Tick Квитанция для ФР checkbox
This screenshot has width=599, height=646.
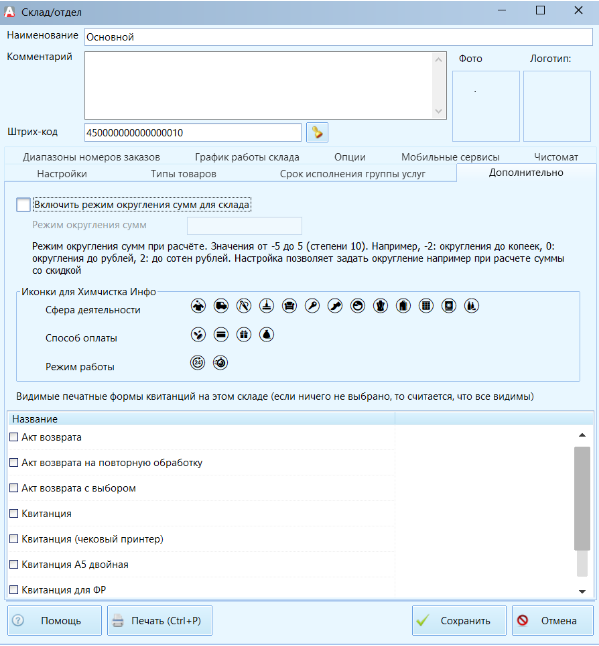tap(14, 590)
